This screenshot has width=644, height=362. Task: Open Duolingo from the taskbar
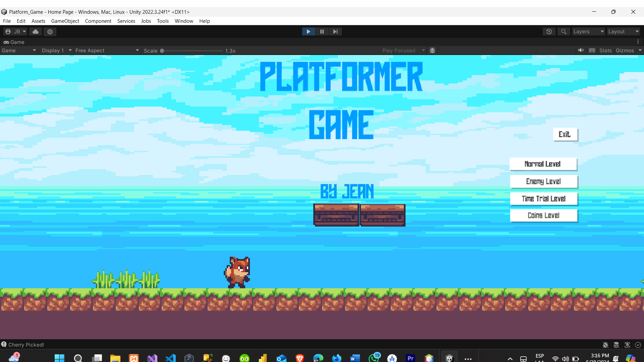(245, 358)
